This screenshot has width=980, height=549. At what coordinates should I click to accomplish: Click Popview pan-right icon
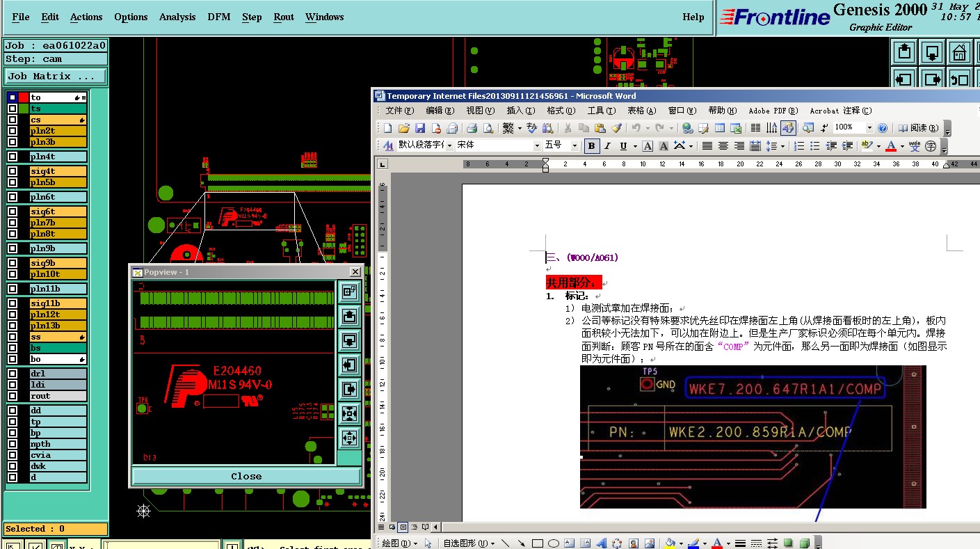click(349, 389)
